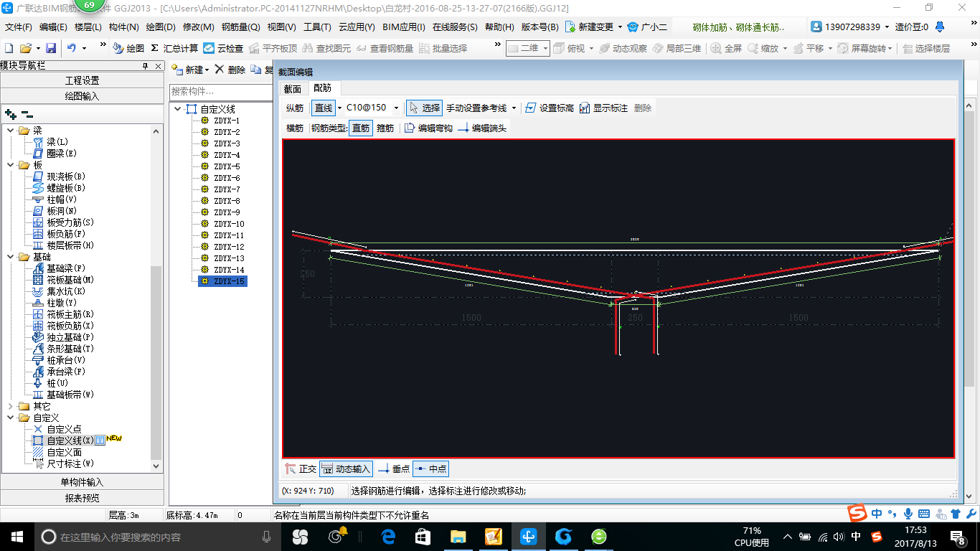
Task: Select 筏板基础(M) in navigation tree
Action: pyautogui.click(x=70, y=280)
